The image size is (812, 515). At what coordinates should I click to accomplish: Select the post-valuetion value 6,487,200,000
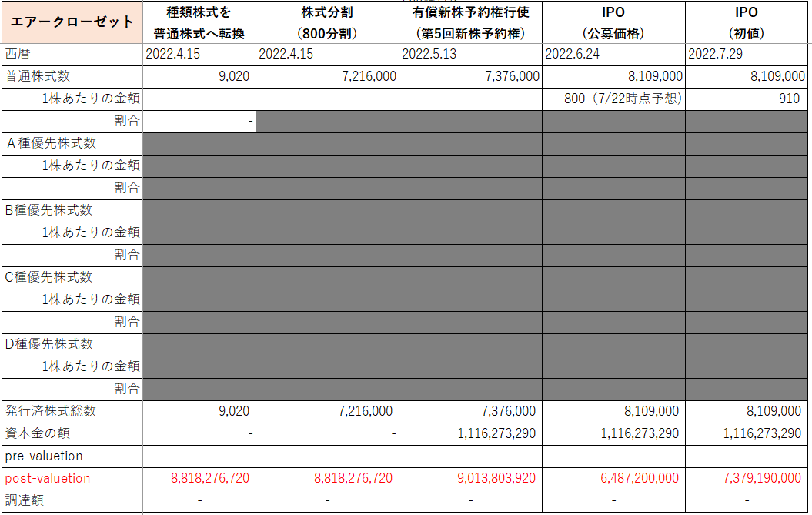(x=640, y=478)
